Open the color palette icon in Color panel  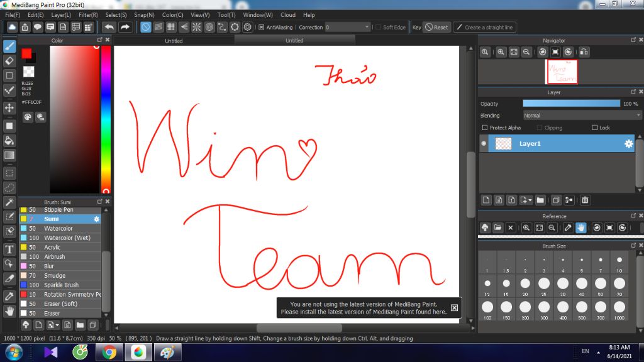coord(28,117)
